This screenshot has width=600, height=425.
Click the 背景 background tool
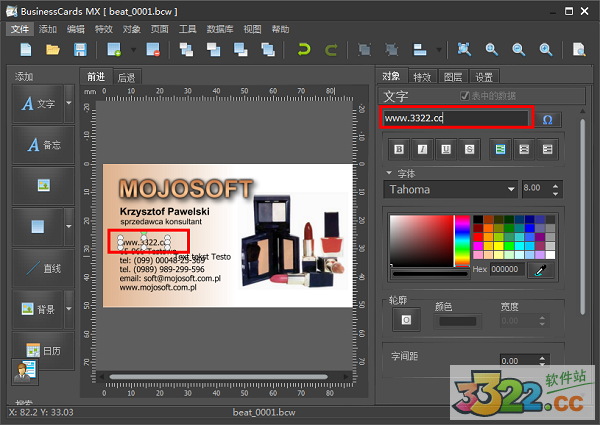(x=38, y=309)
